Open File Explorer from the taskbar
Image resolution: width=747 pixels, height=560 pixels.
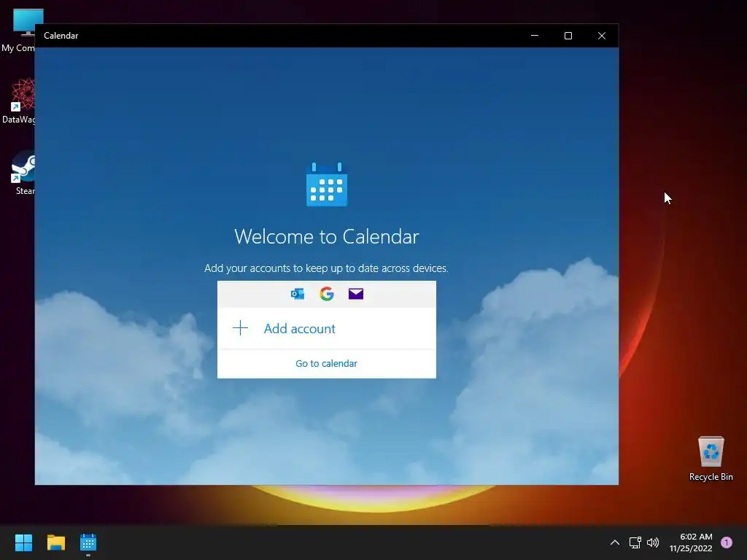point(55,542)
